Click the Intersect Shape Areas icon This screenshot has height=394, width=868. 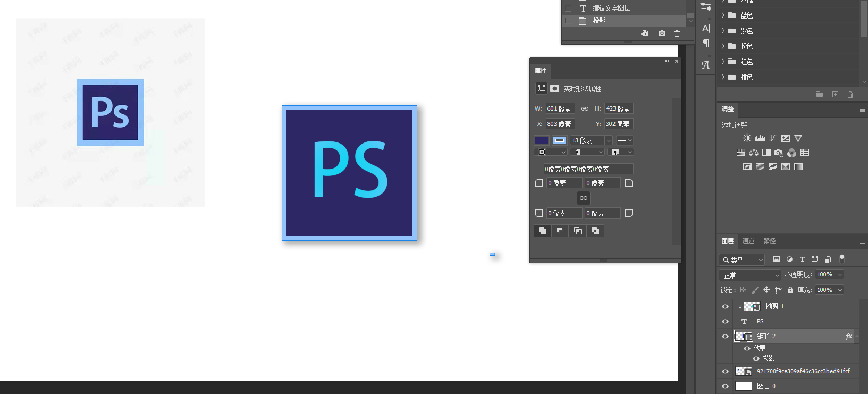pos(578,231)
